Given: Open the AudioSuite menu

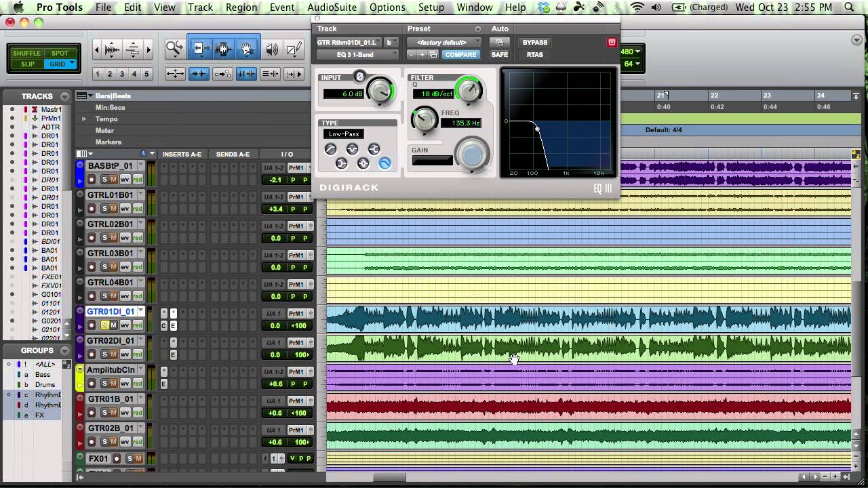Looking at the screenshot, I should pos(332,7).
